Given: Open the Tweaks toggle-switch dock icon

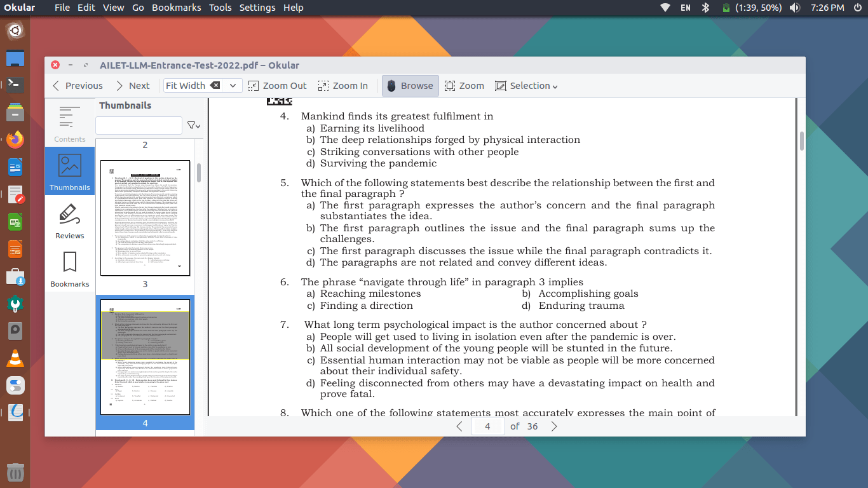Looking at the screenshot, I should pyautogui.click(x=15, y=385).
